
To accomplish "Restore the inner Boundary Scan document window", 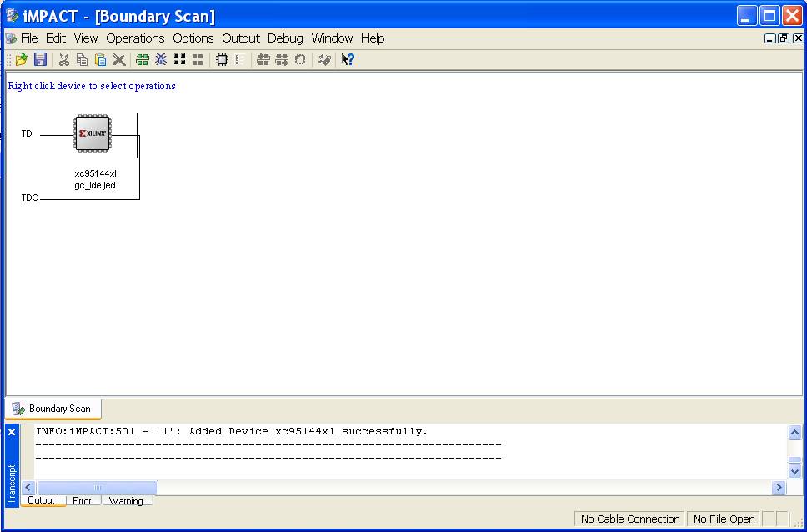I will pyautogui.click(x=784, y=38).
